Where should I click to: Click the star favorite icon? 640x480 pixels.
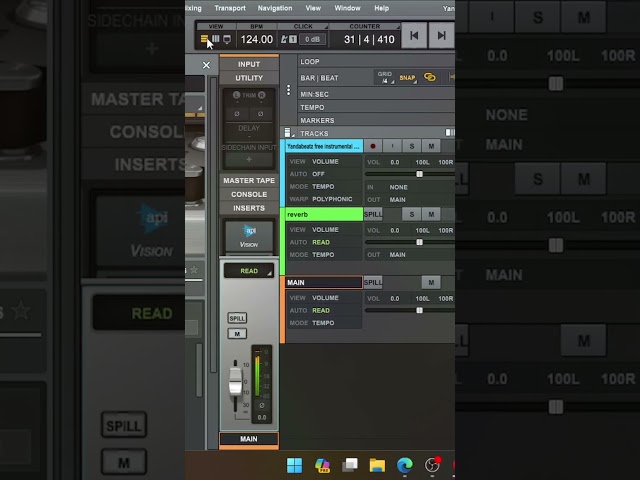pos(194,270)
